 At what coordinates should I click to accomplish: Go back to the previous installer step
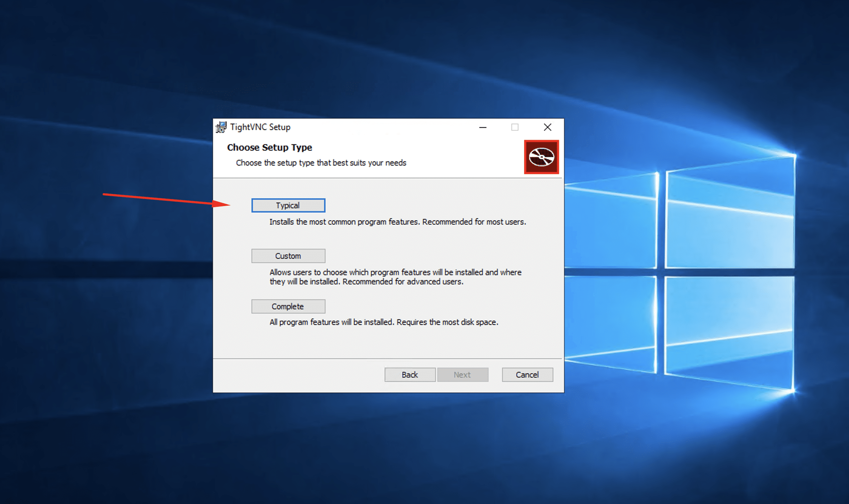[410, 374]
